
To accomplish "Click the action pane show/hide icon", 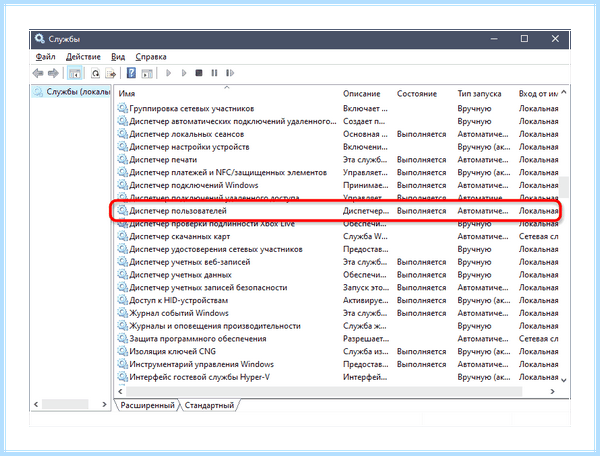I will tap(147, 73).
